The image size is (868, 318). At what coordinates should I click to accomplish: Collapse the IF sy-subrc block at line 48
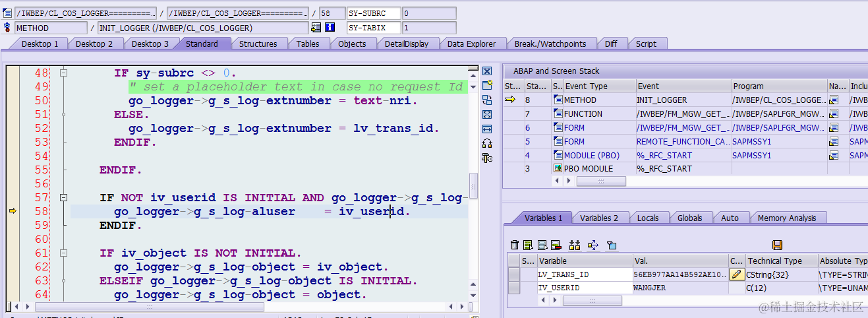pyautogui.click(x=64, y=73)
